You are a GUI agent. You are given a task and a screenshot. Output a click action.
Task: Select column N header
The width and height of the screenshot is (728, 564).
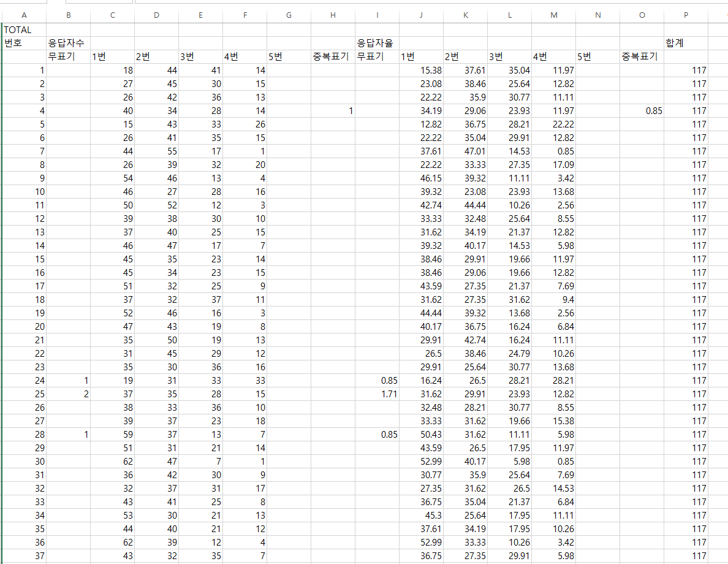pyautogui.click(x=597, y=15)
